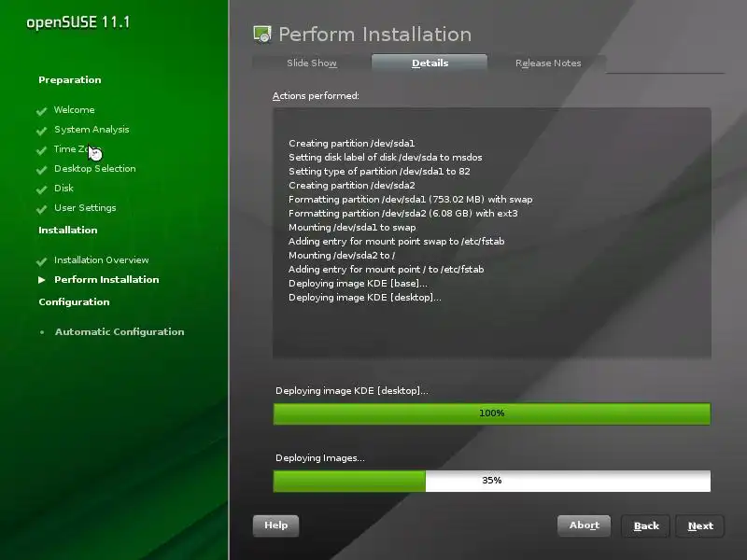Screen dimensions: 747x560
Task: Click log line 'Setting disk label of disk /dev/sda to msdos'
Action: coord(386,157)
